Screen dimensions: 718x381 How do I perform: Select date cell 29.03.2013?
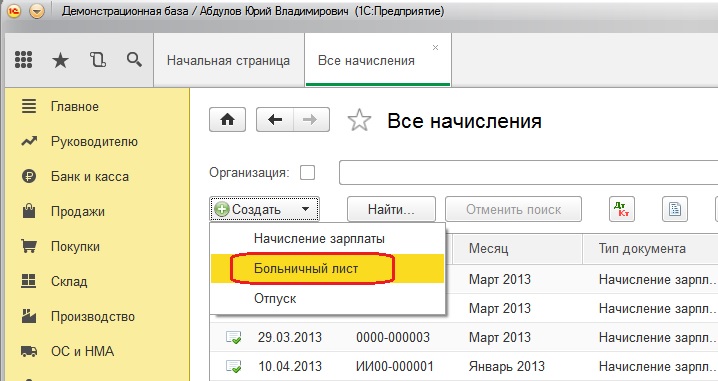(x=290, y=337)
